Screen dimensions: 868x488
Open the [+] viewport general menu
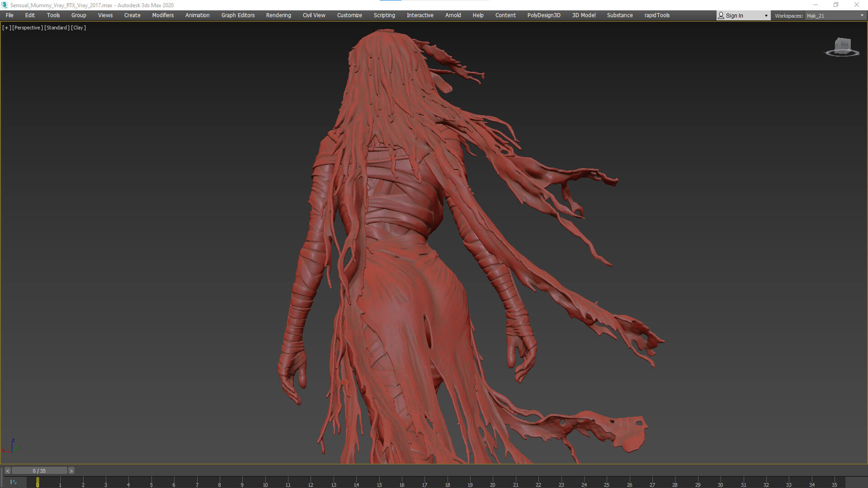point(7,28)
